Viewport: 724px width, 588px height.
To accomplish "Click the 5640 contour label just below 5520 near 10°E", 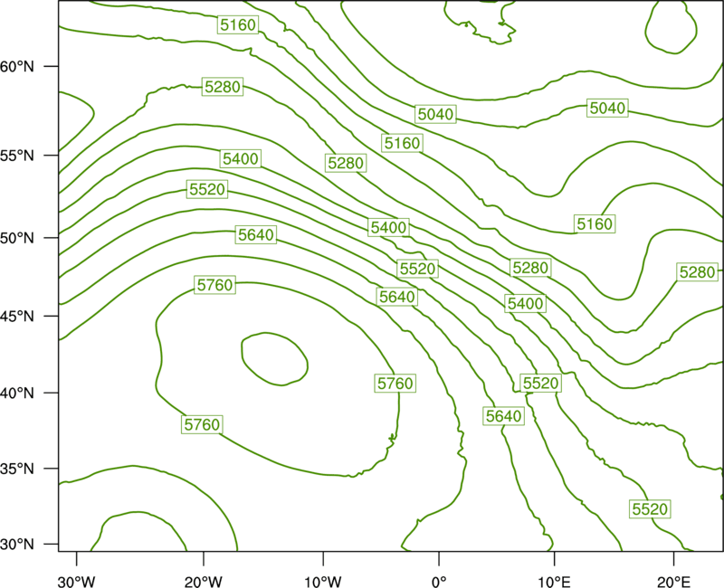I will point(503,416).
